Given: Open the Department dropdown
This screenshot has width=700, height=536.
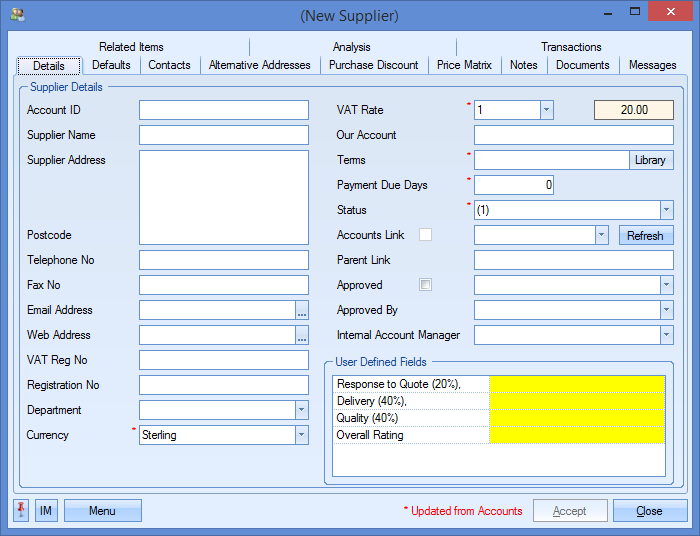Looking at the screenshot, I should (301, 410).
